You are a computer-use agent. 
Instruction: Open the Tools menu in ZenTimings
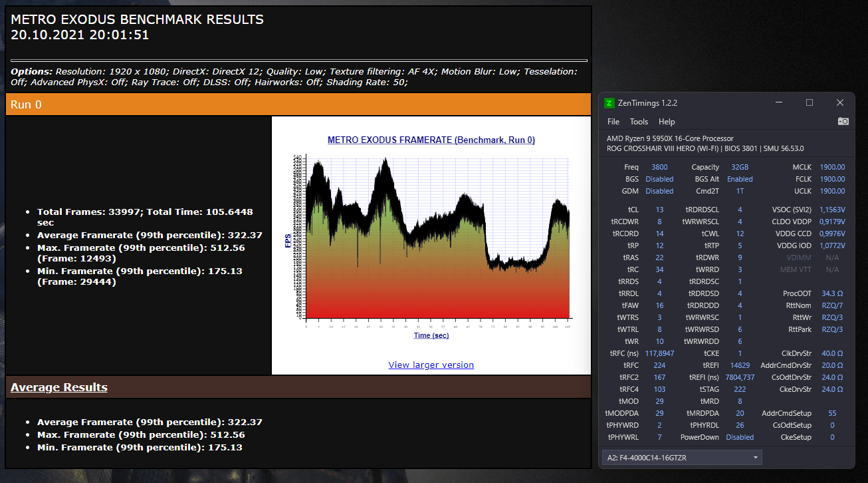click(x=639, y=122)
